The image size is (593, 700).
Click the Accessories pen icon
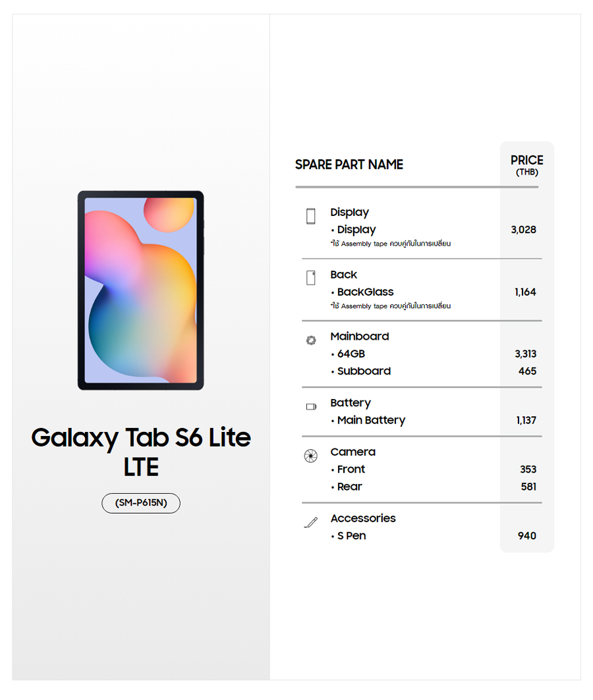[311, 522]
